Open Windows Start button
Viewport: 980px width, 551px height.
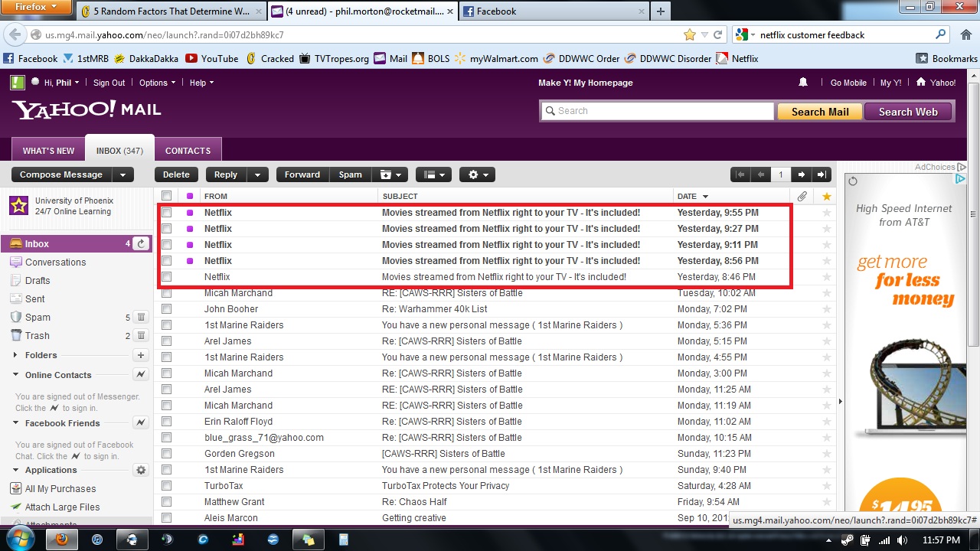18,539
